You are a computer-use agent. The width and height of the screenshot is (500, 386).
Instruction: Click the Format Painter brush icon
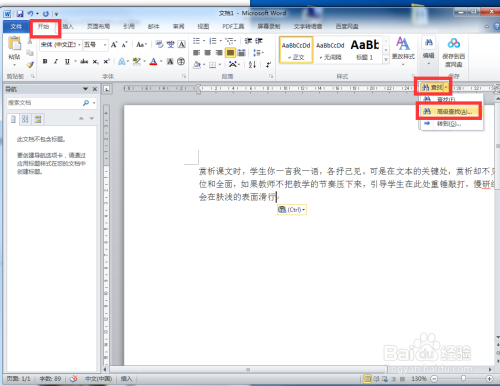[30, 64]
